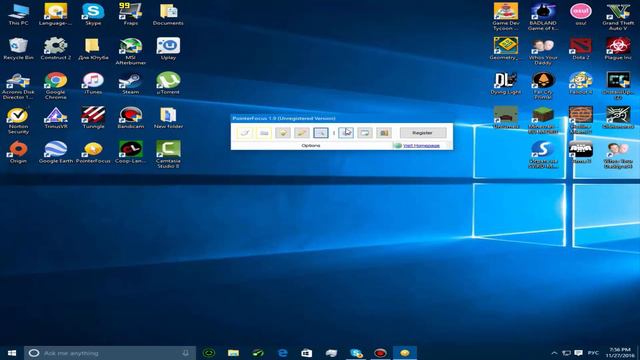The width and height of the screenshot is (640, 360).
Task: Toggle highlight cursor ring icon in PointerFocus
Action: [x=245, y=133]
